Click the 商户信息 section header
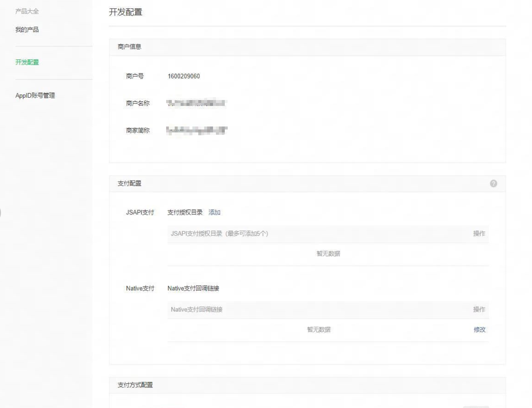The image size is (532, 408). click(x=129, y=47)
